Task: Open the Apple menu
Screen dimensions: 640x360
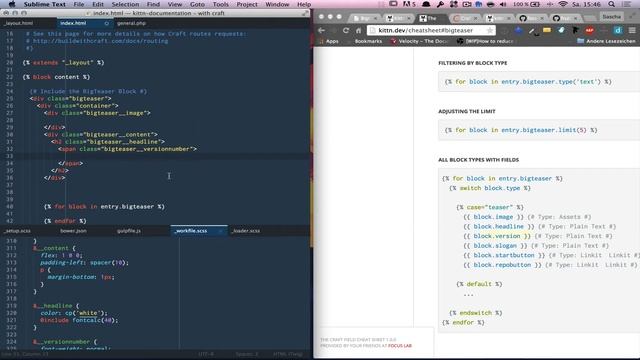Action: (12, 4)
